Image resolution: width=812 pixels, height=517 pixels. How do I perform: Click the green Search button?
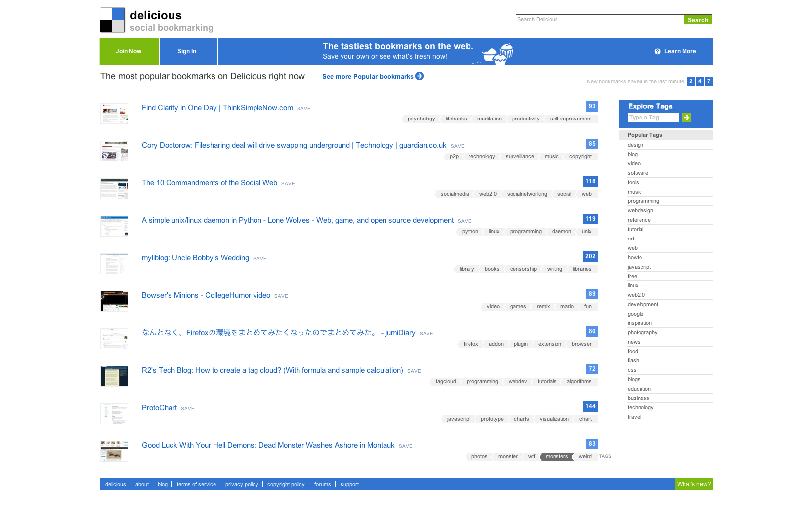pyautogui.click(x=698, y=19)
